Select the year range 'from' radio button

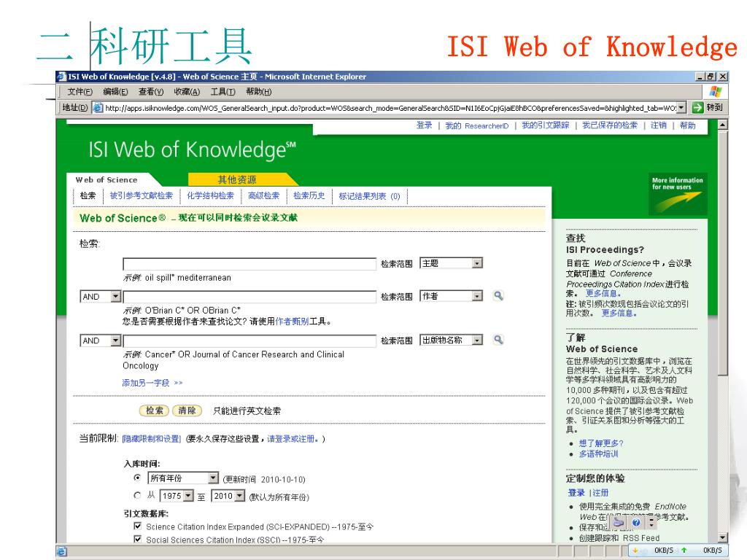point(137,495)
